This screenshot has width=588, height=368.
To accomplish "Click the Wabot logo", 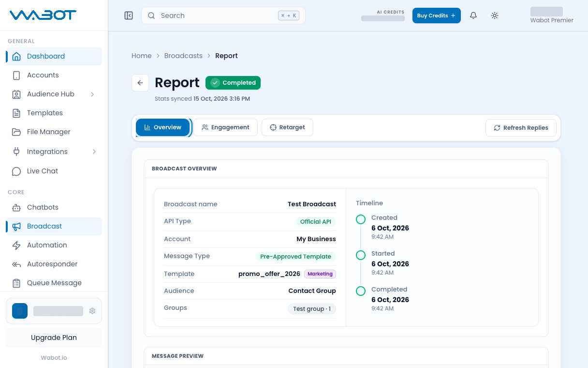I will click(x=43, y=15).
